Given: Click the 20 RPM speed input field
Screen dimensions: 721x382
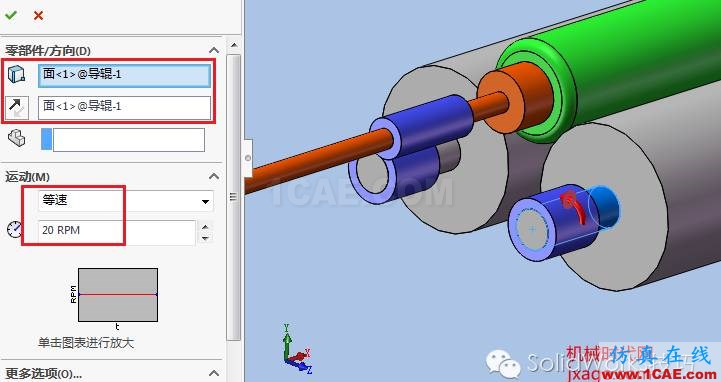Looking at the screenshot, I should [117, 232].
